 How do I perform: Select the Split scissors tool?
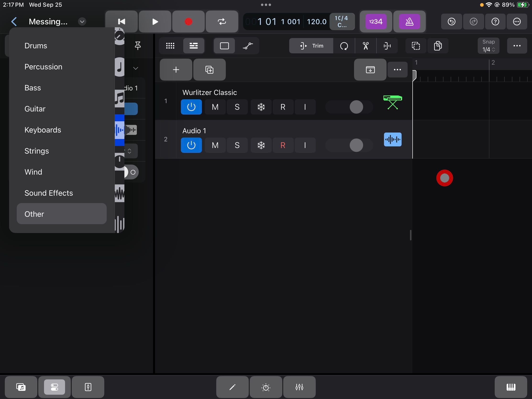tap(366, 46)
